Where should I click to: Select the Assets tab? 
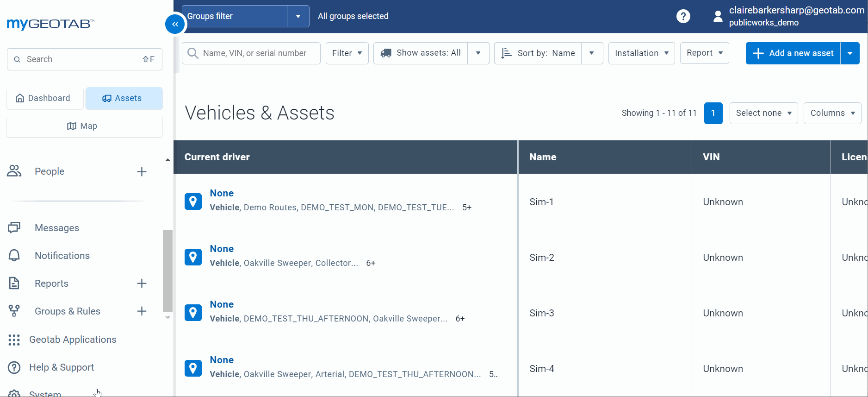tap(124, 98)
